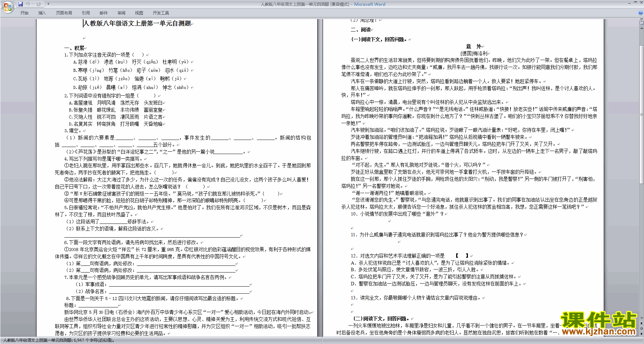Click the Undo arrow icon

[x=28, y=4]
